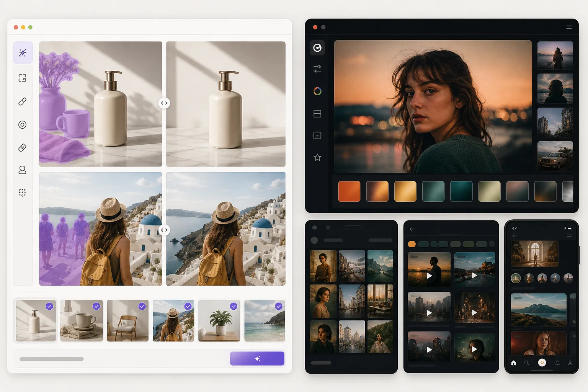The width and height of the screenshot is (588, 392).
Task: Uncheck the soap bottle thumbnail checkmark
Action: coord(49,306)
